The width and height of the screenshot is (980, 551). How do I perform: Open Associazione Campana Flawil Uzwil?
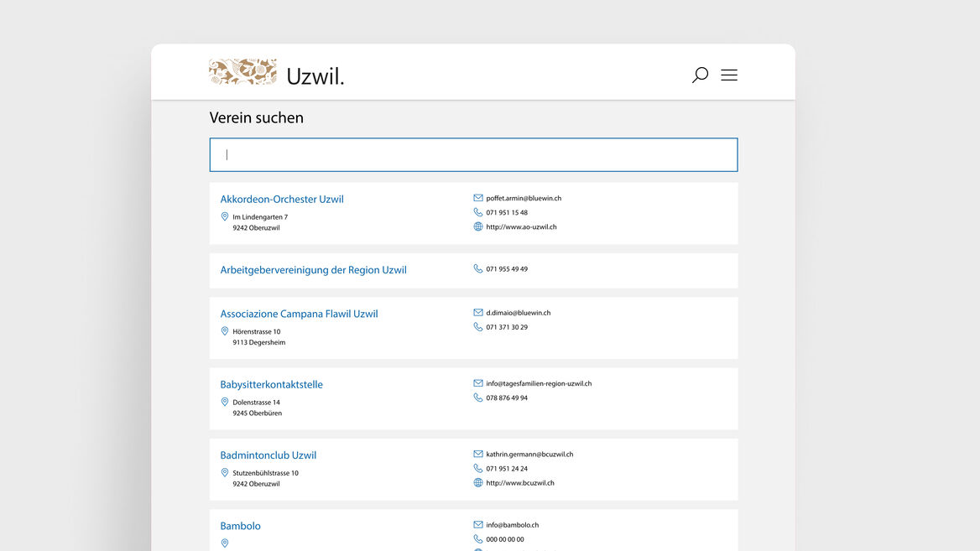[299, 314]
